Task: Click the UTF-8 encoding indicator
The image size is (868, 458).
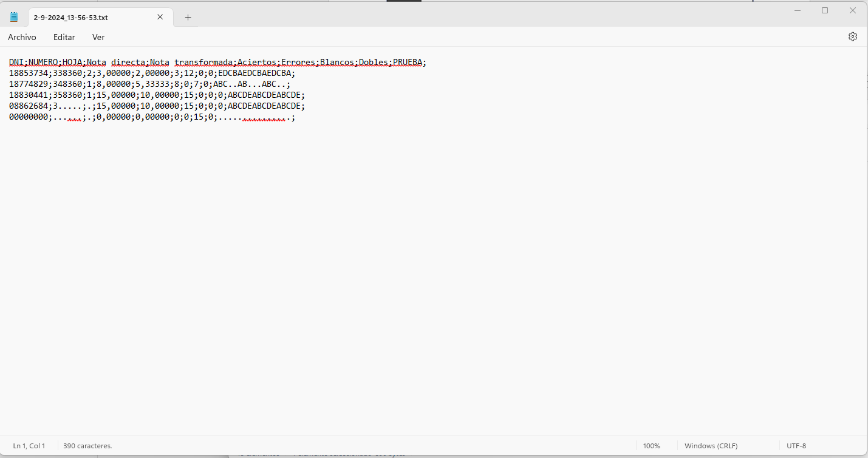Action: (796, 446)
